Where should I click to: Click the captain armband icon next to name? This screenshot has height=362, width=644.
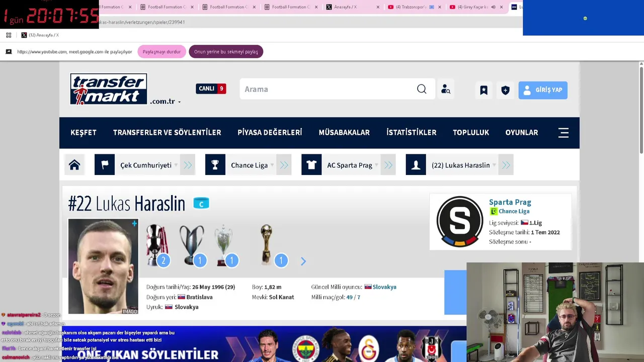click(x=201, y=204)
